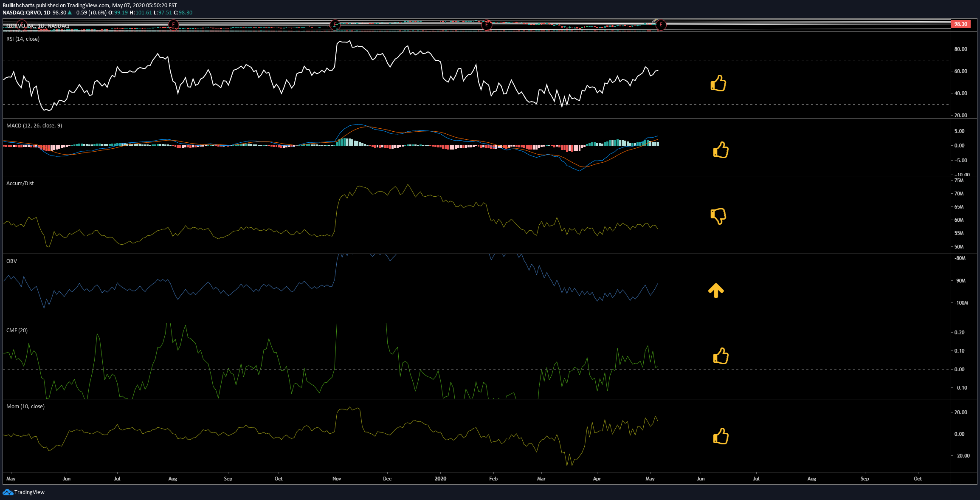Click the 5.00 level on MACD scale
The image size is (980, 500).
(959, 131)
